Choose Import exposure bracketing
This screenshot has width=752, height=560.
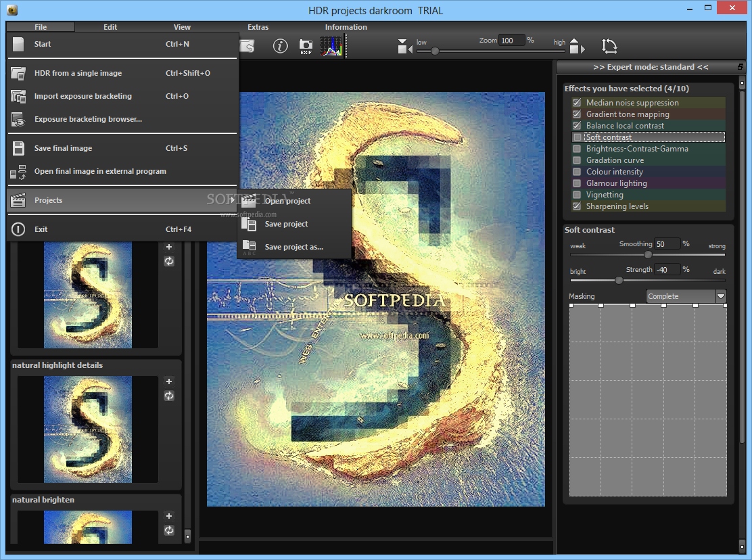pos(122,96)
